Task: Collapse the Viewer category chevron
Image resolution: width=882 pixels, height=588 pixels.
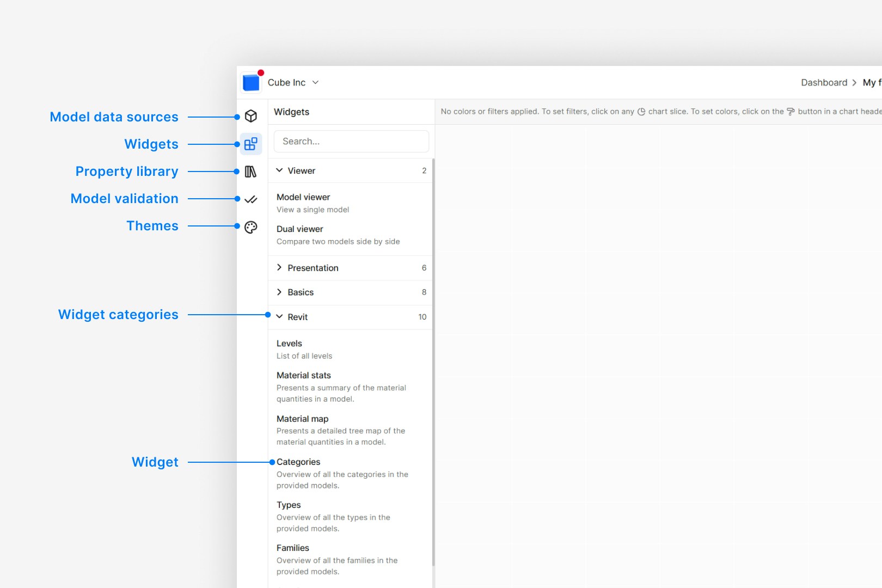Action: click(x=279, y=170)
